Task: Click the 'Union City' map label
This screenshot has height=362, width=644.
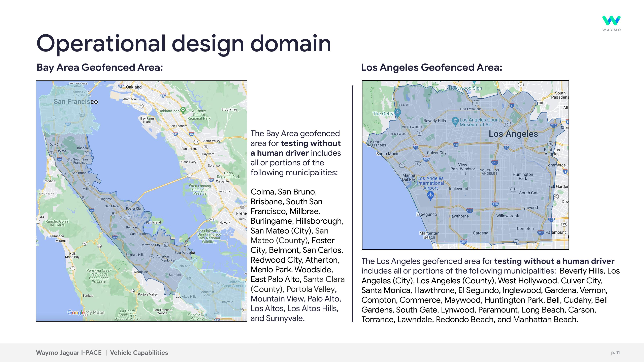Action: click(x=223, y=191)
